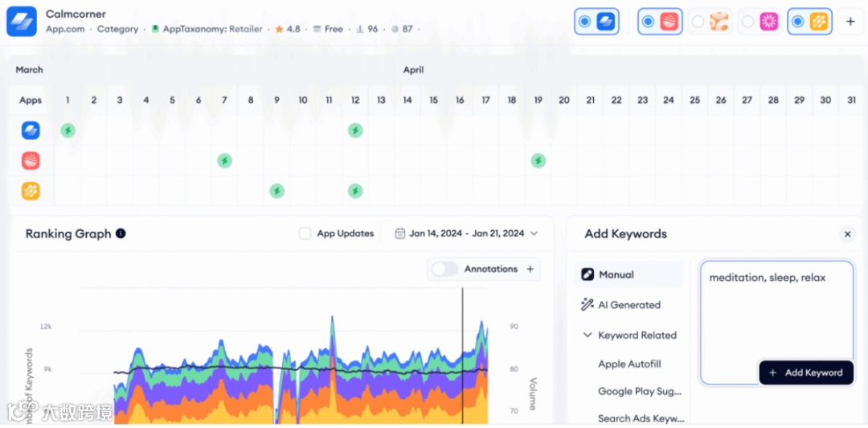Click the 12k axis label on graph
The height and width of the screenshot is (428, 868).
click(x=46, y=327)
